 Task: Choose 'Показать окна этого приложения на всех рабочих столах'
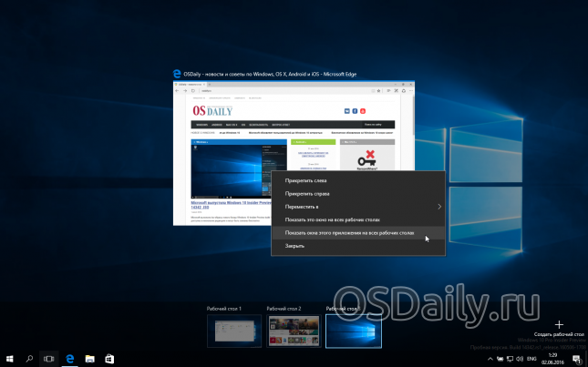(x=362, y=233)
